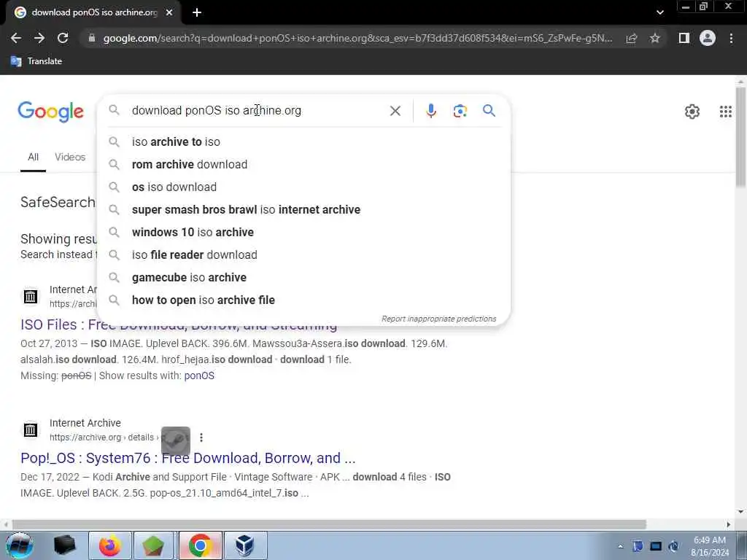
Task: Open the Chrome side panel
Action: click(684, 38)
